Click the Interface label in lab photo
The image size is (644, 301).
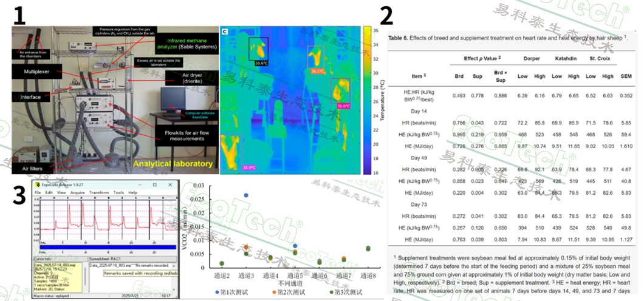30,97
